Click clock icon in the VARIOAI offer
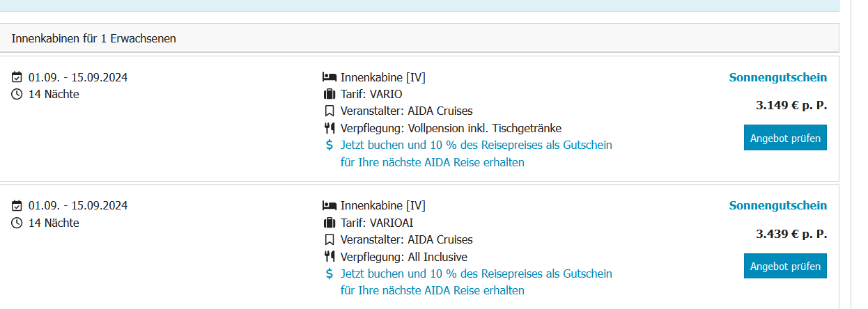The width and height of the screenshot is (868, 309). coord(17,223)
